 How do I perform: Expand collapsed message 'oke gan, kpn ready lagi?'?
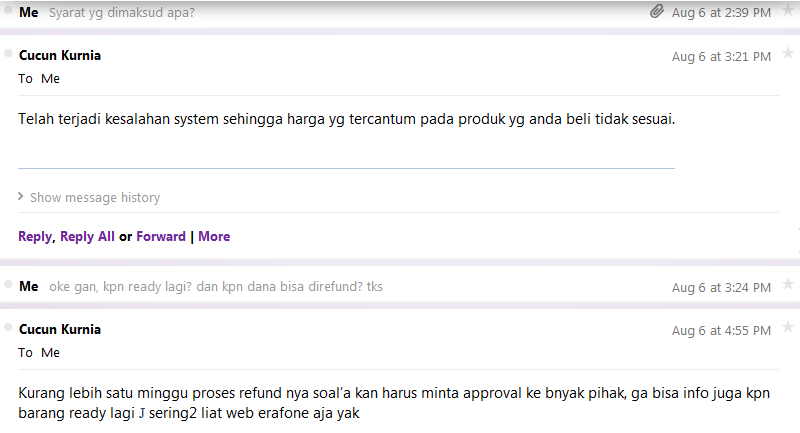pyautogui.click(x=216, y=287)
